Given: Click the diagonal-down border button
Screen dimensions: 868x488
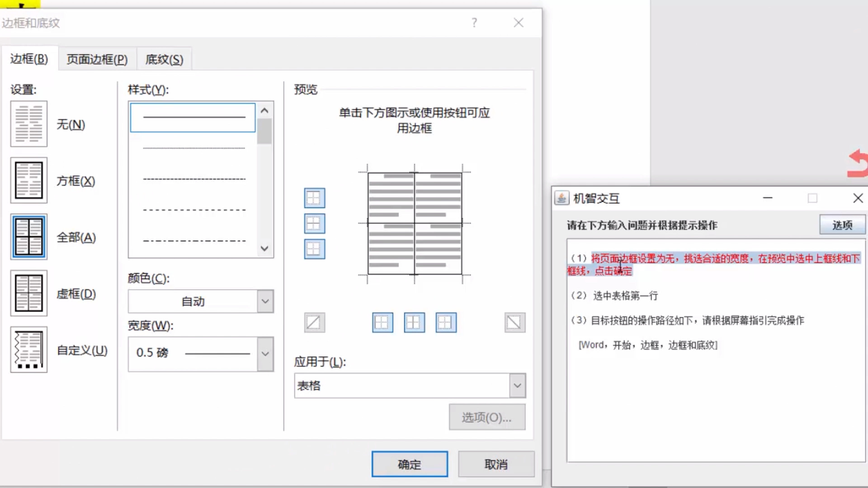Looking at the screenshot, I should 514,323.
